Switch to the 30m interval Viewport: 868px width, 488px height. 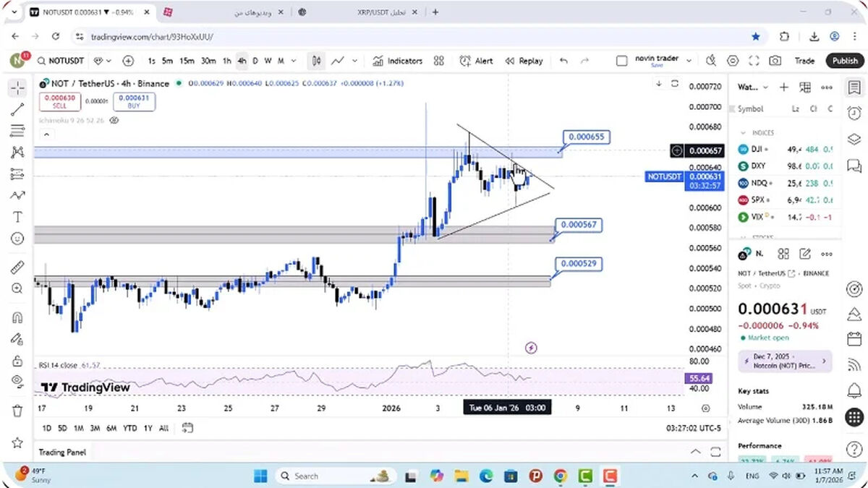click(208, 61)
